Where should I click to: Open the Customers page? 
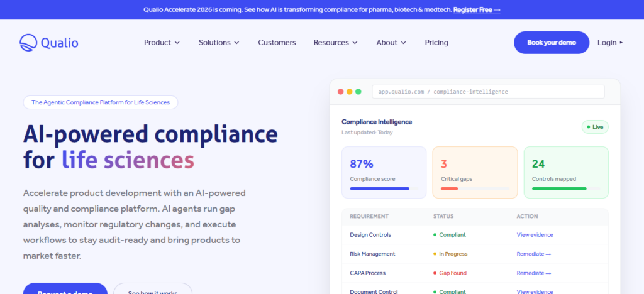pos(277,43)
